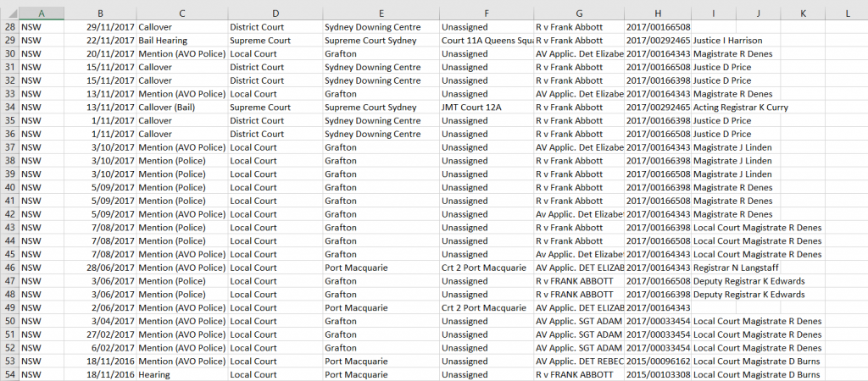Select column A header

click(x=41, y=14)
